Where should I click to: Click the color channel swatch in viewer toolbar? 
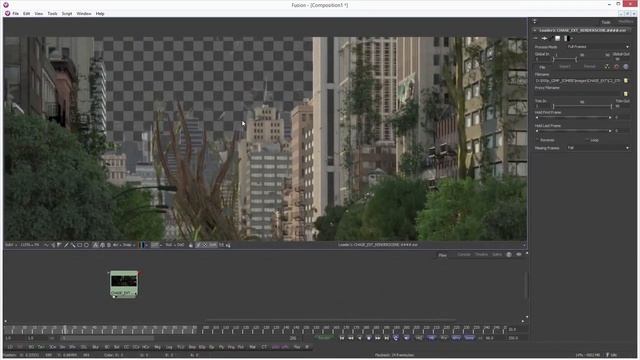[142, 245]
